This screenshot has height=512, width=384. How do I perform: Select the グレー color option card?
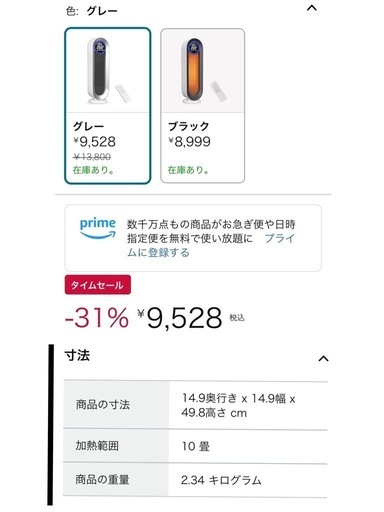pos(108,106)
